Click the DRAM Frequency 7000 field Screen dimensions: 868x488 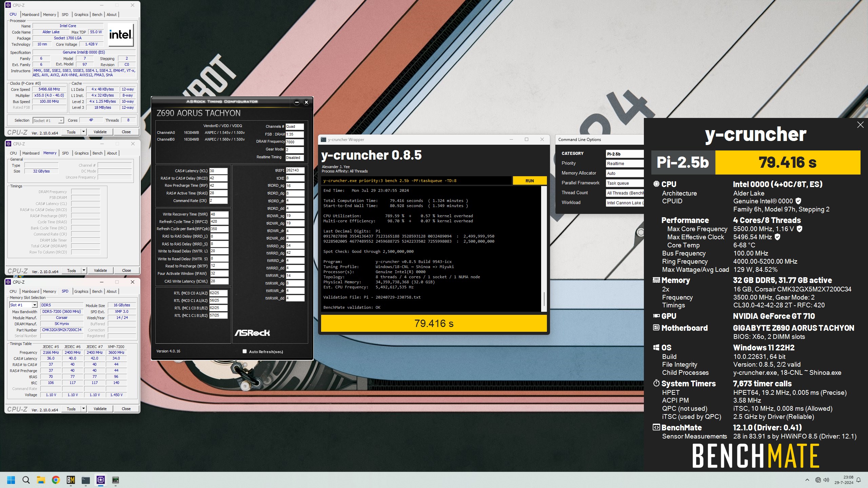[x=294, y=142]
